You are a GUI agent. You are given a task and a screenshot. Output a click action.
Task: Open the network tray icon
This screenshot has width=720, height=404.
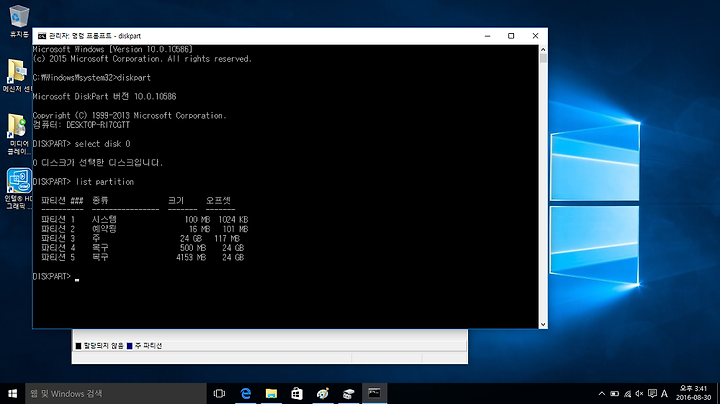(627, 393)
